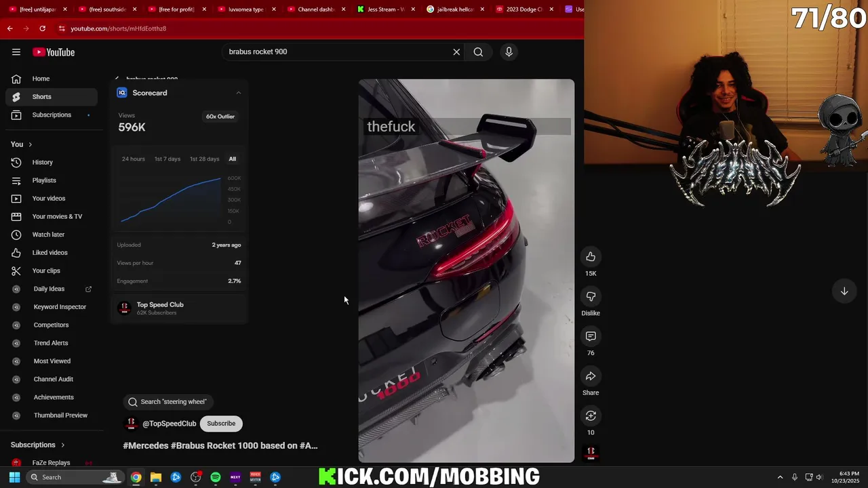Screen dimensions: 868x488
Task: Switch to the jailbreak hellcat tab
Action: click(455, 9)
